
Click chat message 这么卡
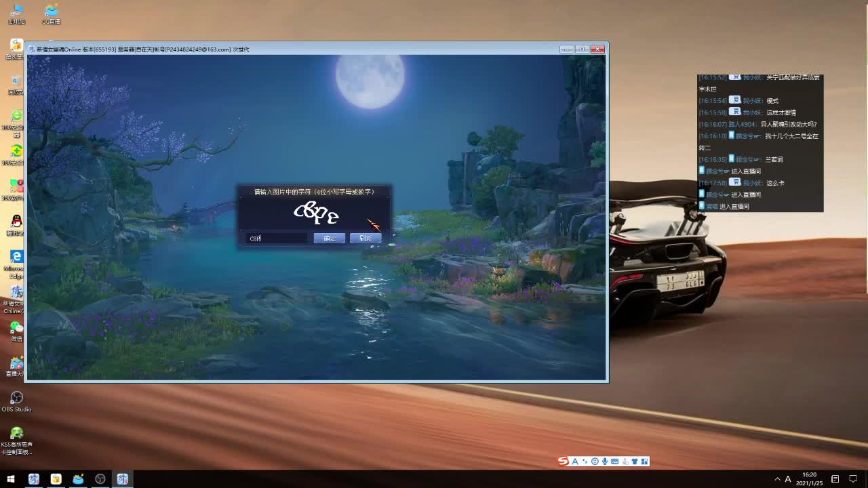pos(775,183)
